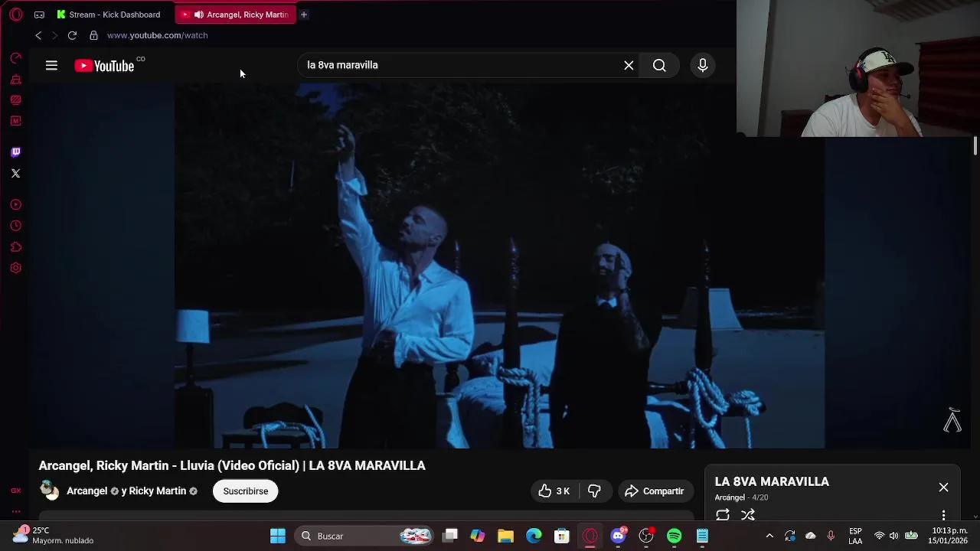The image size is (980, 551).
Task: Launch Copilot from taskbar
Action: point(478,536)
